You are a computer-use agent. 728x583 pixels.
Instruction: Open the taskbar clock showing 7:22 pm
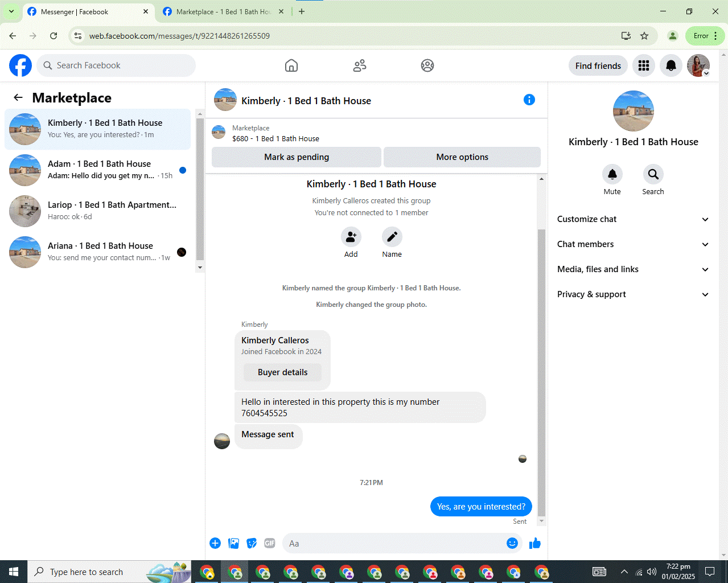pos(678,572)
